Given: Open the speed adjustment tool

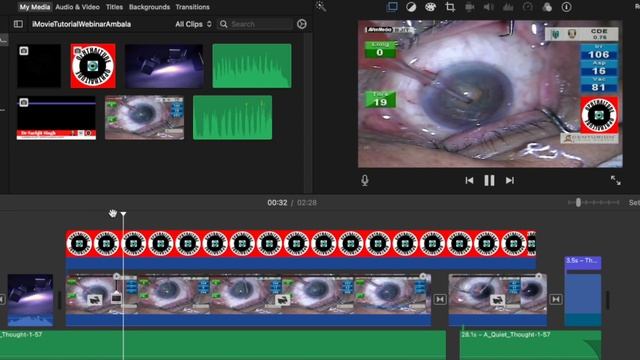Looking at the screenshot, I should [x=527, y=7].
